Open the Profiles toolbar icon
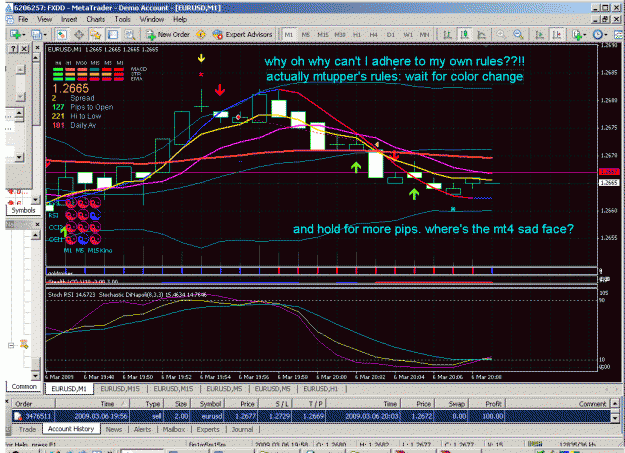Image resolution: width=625 pixels, height=453 pixels. point(36,35)
